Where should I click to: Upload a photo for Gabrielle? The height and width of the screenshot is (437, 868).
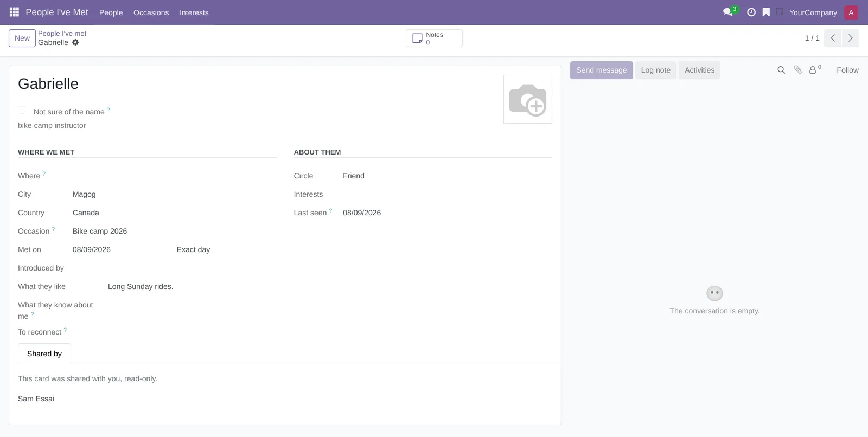[x=528, y=99]
